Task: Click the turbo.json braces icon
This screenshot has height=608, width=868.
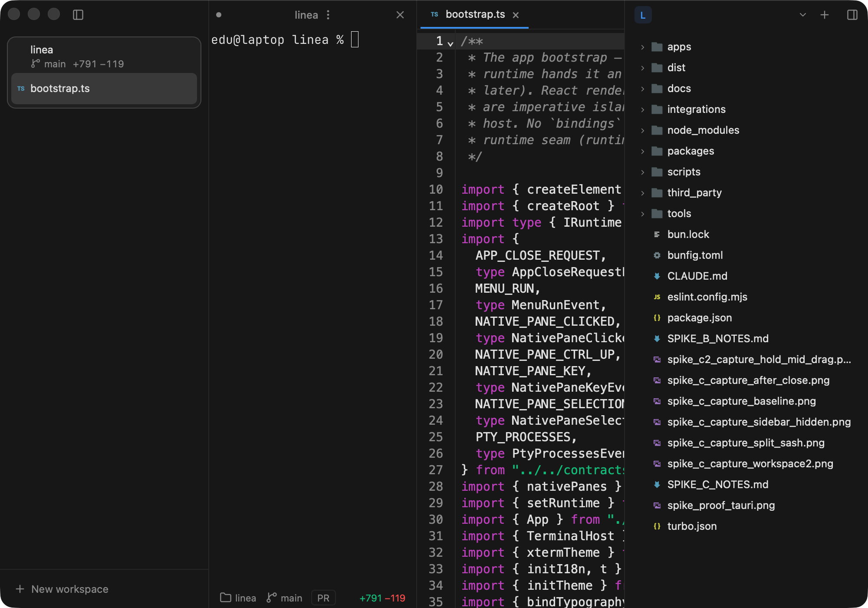Action: (x=657, y=526)
